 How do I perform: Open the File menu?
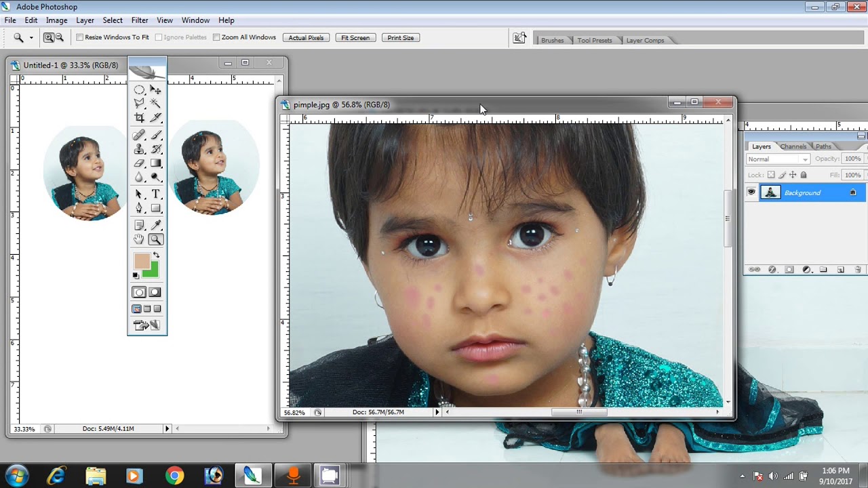tap(10, 20)
